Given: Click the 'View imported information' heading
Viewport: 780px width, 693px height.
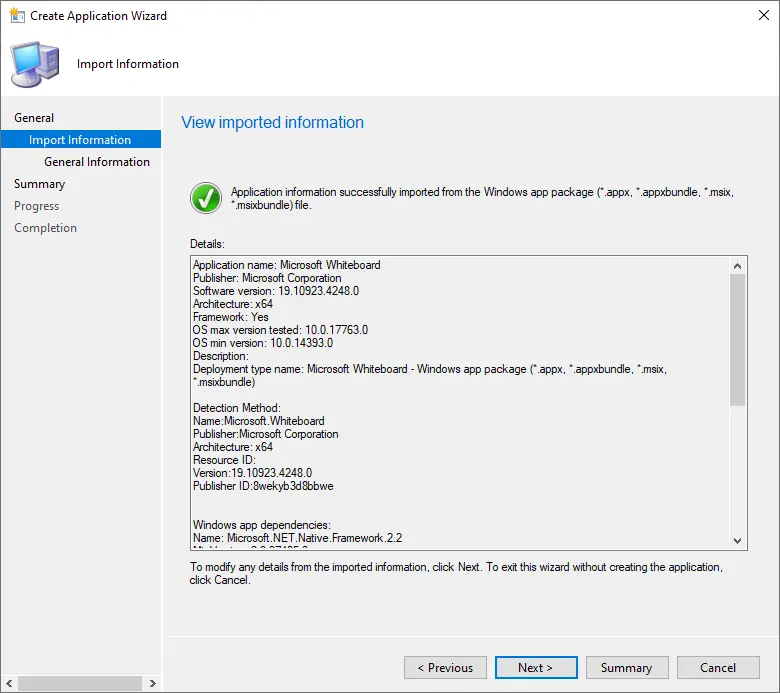Looking at the screenshot, I should point(273,122).
